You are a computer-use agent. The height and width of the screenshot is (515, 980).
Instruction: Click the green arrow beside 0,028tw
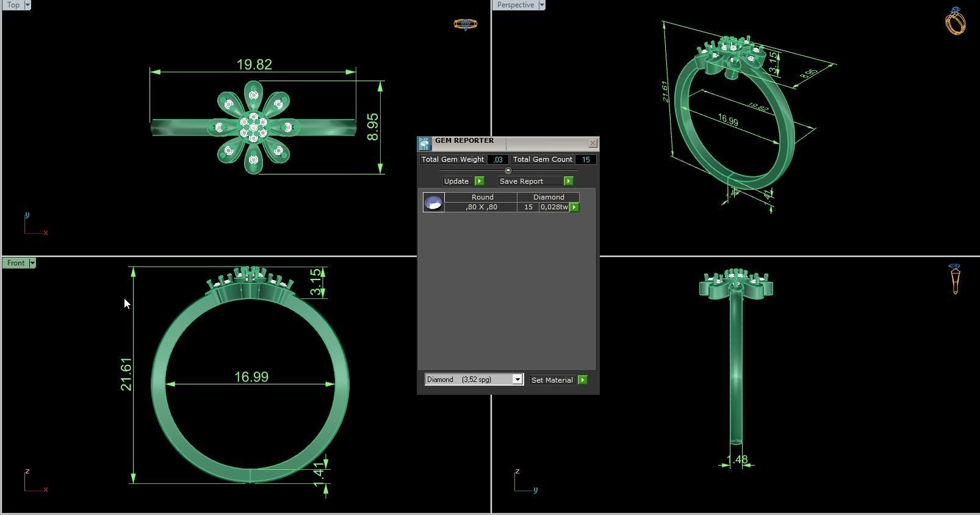[x=574, y=207]
